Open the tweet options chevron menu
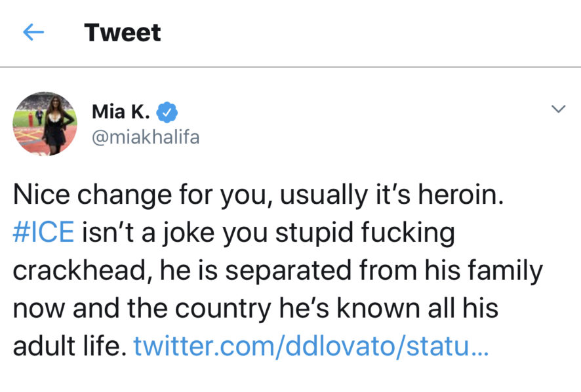 coord(558,109)
